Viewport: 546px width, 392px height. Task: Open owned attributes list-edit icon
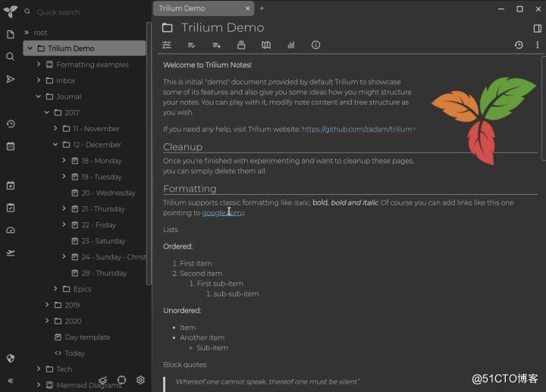click(x=192, y=45)
